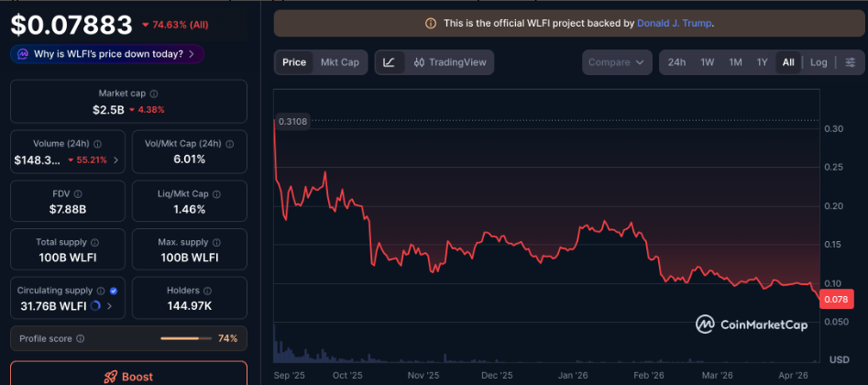Screen dimensions: 868x385
Task: Click the 100B WLFI value under Total supply
Action: 68,258
